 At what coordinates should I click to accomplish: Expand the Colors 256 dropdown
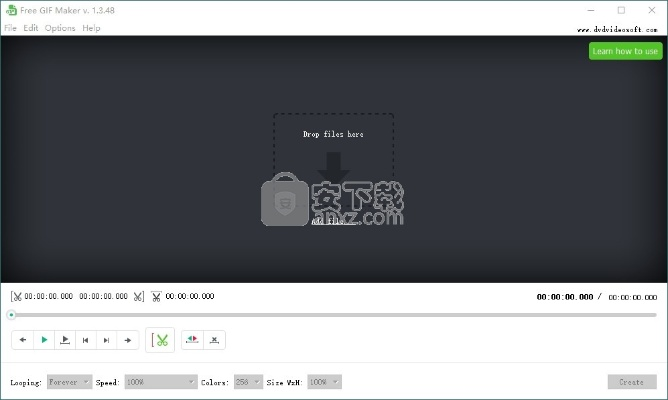(248, 382)
